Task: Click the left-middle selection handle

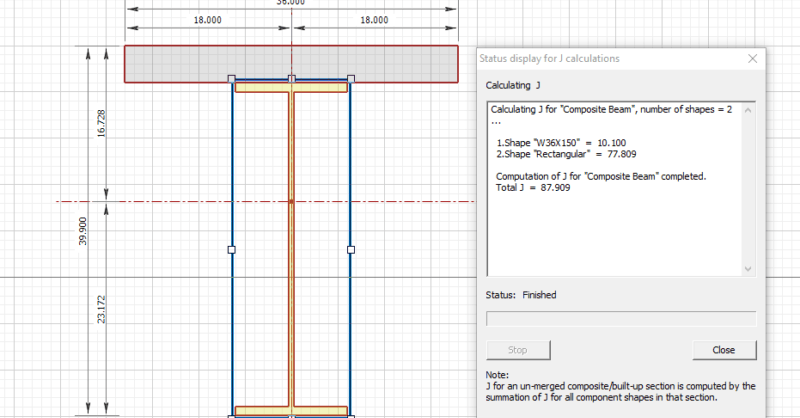Action: (232, 249)
